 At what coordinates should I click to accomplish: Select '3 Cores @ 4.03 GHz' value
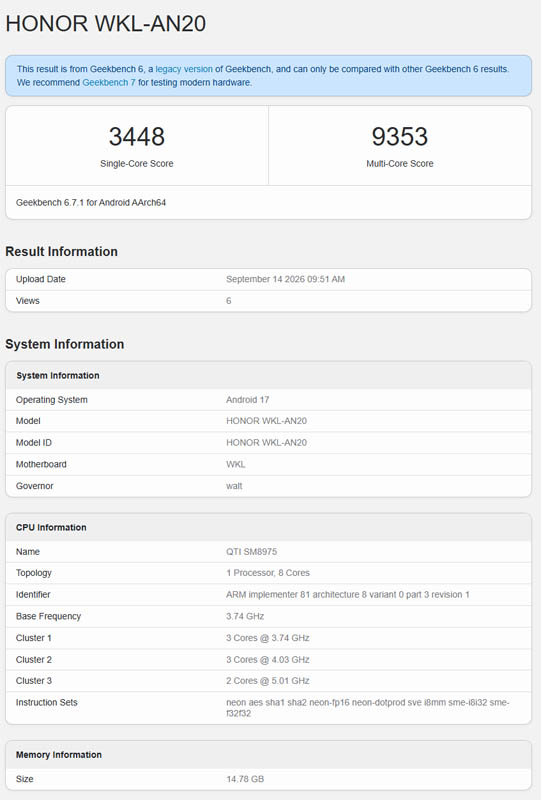point(268,660)
